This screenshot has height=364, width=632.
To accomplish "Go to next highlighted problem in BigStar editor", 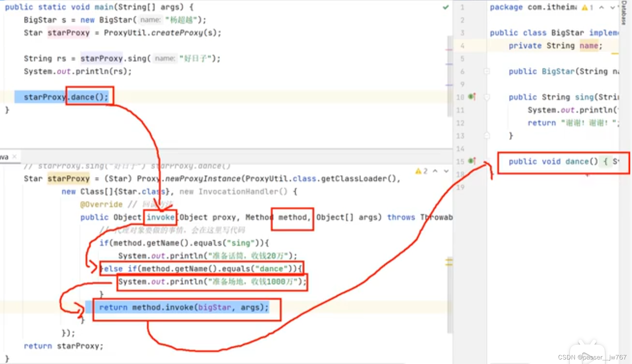I will point(612,7).
